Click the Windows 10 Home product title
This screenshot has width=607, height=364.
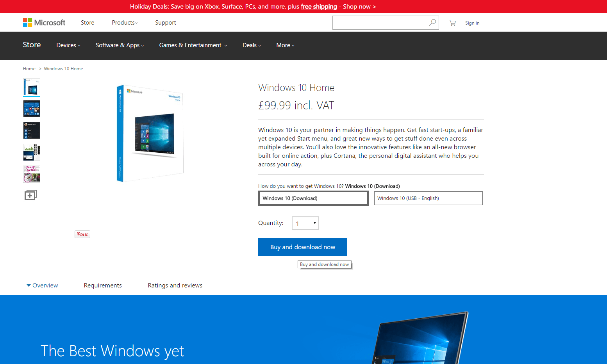pyautogui.click(x=296, y=88)
